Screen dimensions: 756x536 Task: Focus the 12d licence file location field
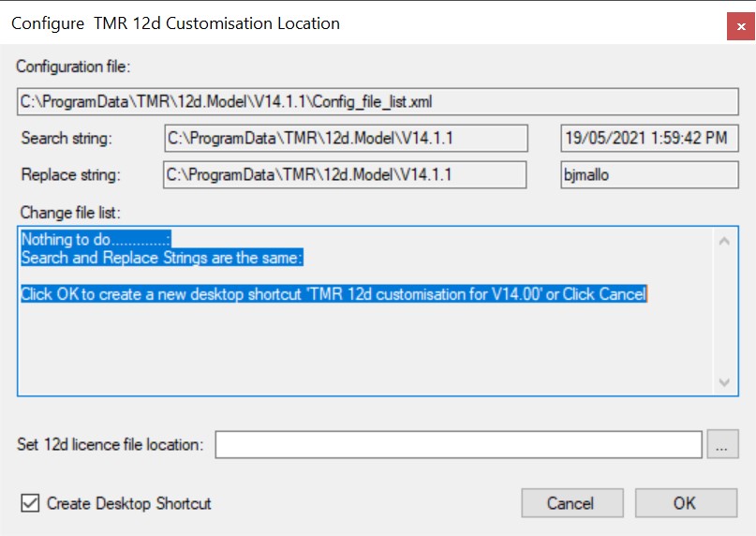pos(458,444)
